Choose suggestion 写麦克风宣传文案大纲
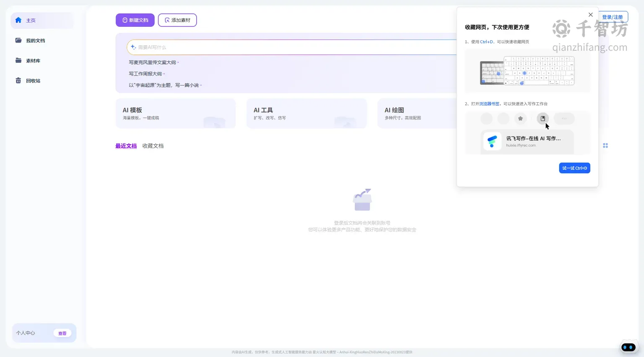Image resolution: width=644 pixels, height=357 pixels. tap(154, 62)
